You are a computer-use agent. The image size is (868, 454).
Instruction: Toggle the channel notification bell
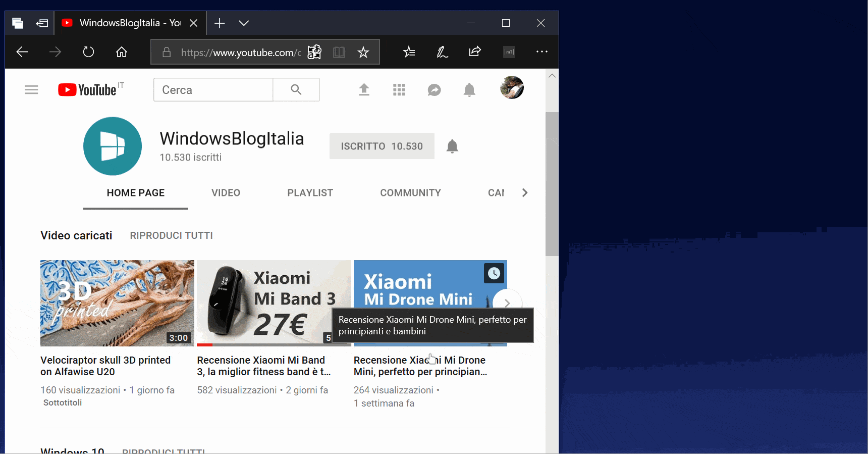[452, 146]
